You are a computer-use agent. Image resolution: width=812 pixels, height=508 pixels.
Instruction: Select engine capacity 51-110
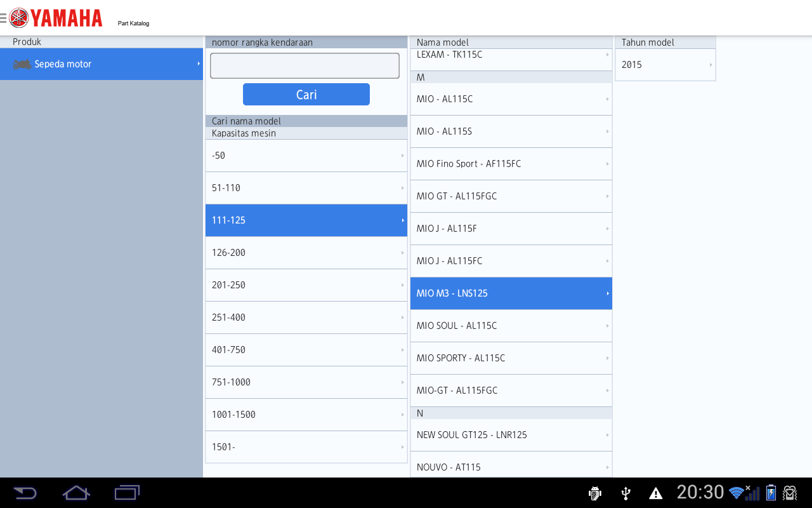click(x=306, y=188)
